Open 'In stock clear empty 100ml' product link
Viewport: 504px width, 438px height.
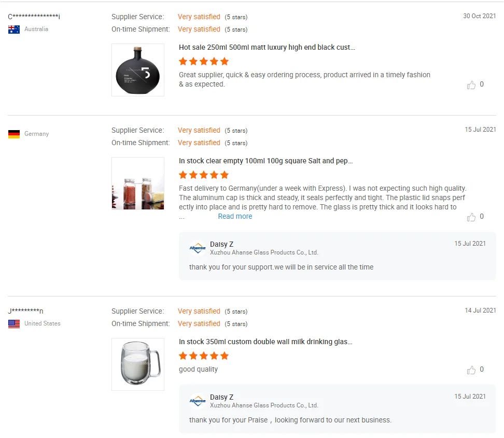coord(265,161)
